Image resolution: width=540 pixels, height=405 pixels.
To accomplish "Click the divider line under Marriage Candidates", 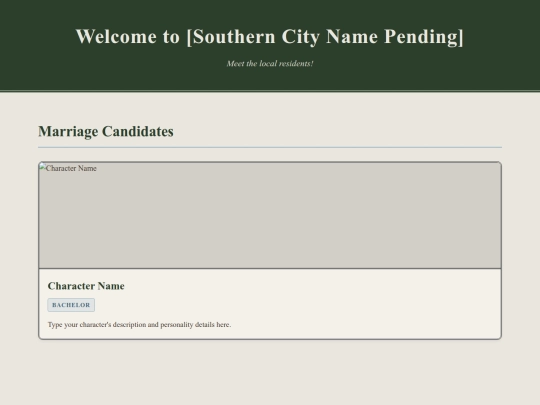I will tap(270, 147).
